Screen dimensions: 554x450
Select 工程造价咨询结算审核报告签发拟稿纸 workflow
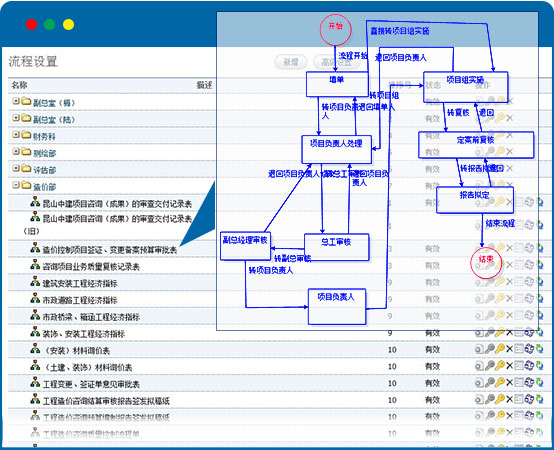[x=106, y=401]
